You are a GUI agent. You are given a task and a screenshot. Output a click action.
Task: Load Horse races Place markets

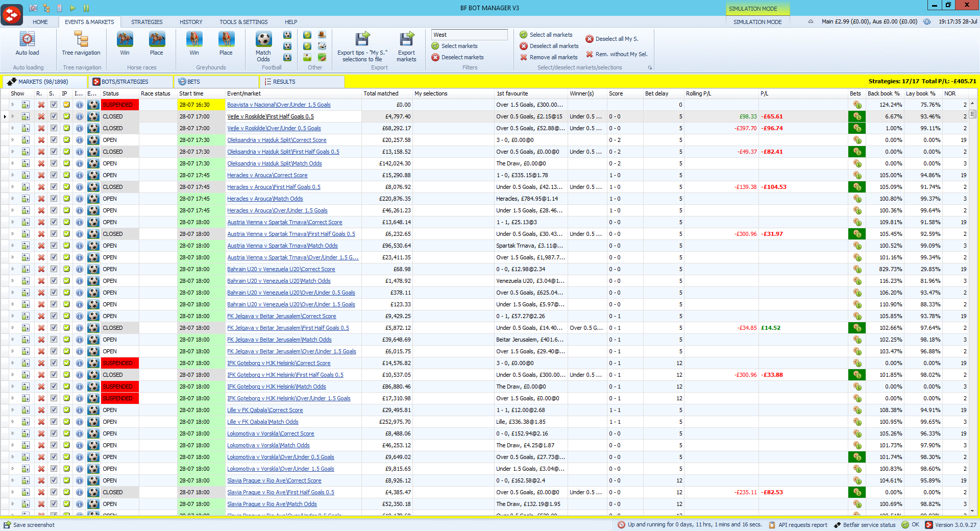click(157, 39)
